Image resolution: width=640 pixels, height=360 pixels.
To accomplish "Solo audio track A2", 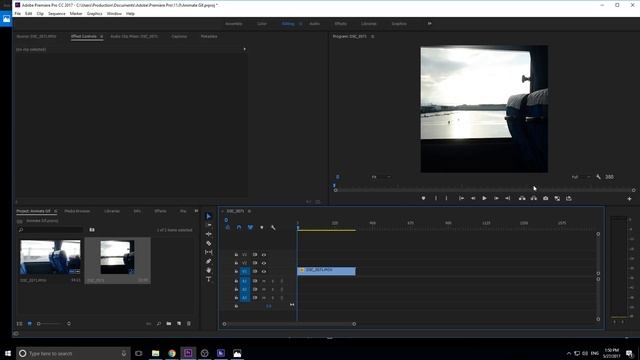I will pyautogui.click(x=273, y=289).
